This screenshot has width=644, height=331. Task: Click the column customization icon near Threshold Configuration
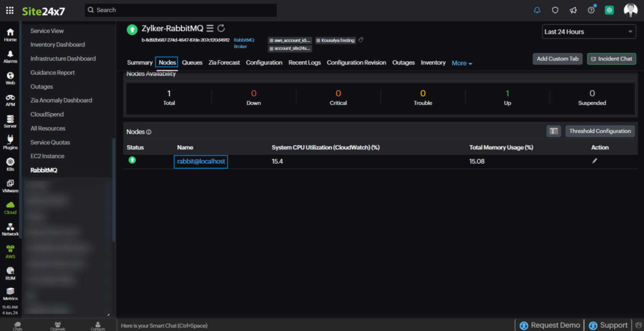553,131
